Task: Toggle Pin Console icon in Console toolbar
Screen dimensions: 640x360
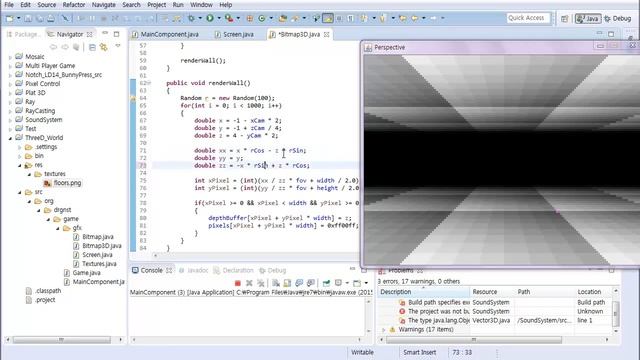Action: coord(326,283)
